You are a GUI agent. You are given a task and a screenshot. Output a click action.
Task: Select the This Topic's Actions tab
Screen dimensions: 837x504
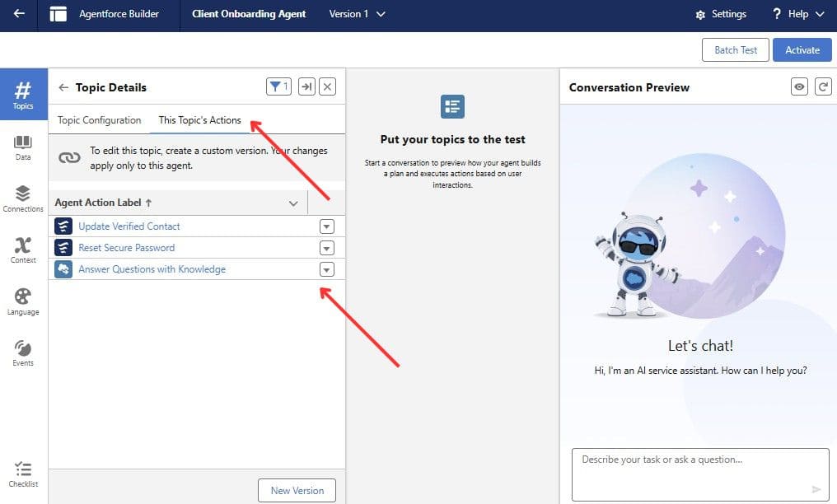click(199, 120)
